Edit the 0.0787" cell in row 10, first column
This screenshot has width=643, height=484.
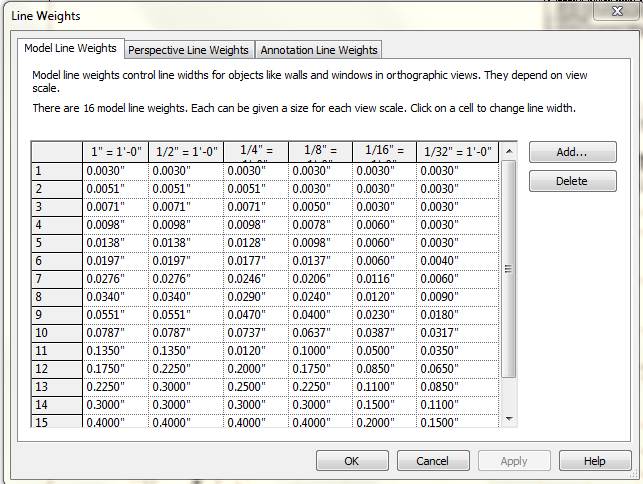pos(115,333)
